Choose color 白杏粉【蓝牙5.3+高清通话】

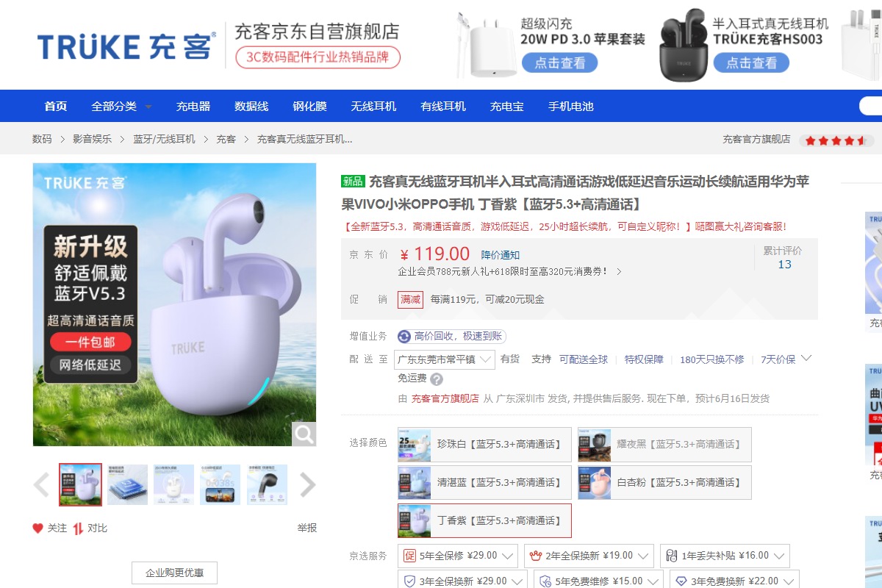(664, 483)
